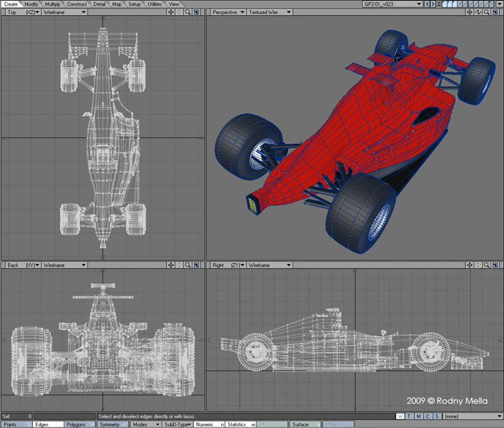Click the Surface button
Viewport: 504px width, 428px height.
pyautogui.click(x=304, y=424)
